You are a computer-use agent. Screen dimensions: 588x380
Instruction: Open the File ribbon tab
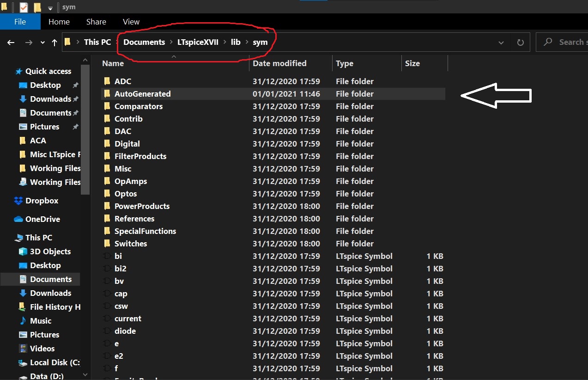tap(20, 22)
